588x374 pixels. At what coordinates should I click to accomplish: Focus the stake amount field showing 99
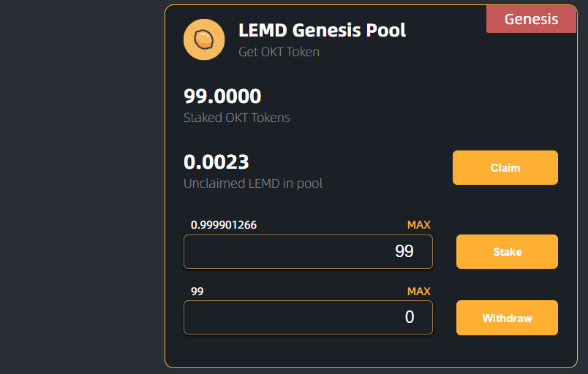308,251
